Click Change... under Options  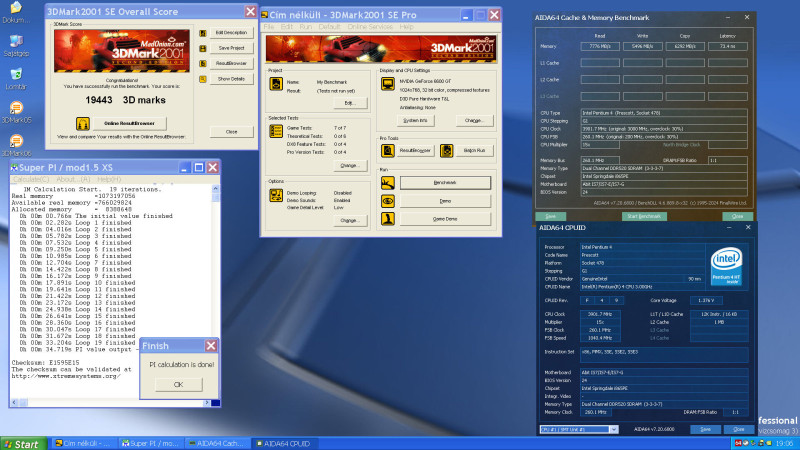click(x=349, y=220)
